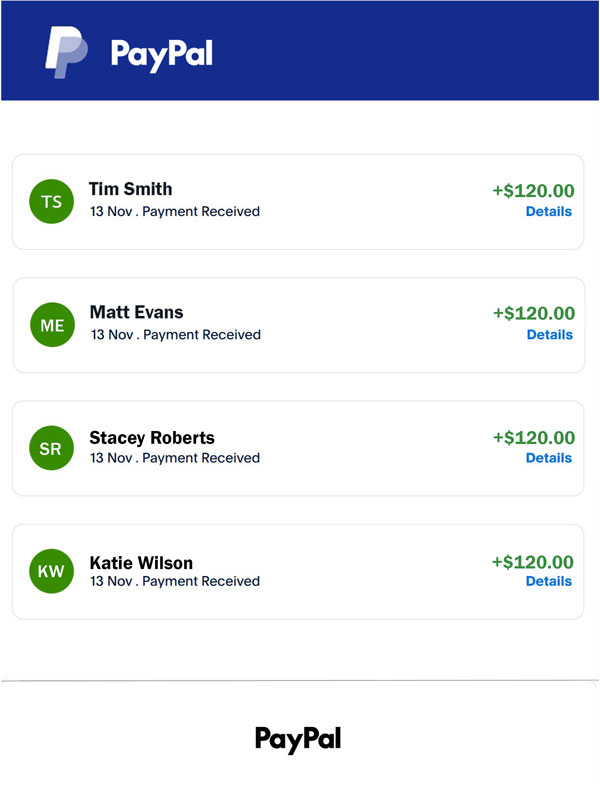600x800 pixels.
Task: Open Details for Tim Smith's payment
Action: (x=548, y=211)
